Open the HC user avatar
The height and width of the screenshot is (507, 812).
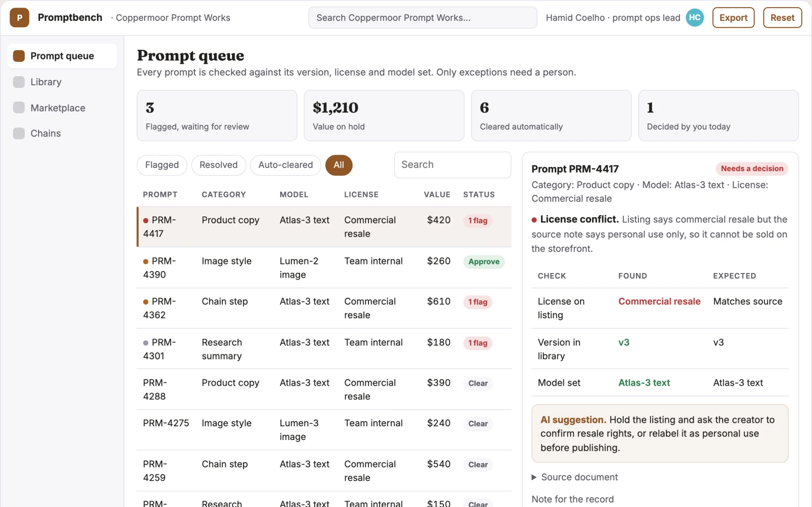coord(695,18)
